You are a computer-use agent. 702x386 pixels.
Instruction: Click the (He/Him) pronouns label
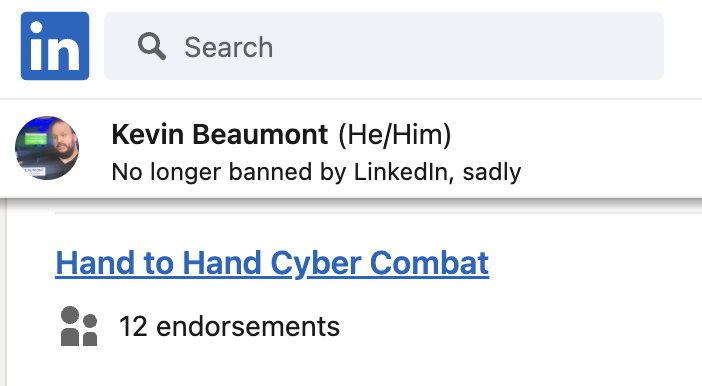(394, 135)
